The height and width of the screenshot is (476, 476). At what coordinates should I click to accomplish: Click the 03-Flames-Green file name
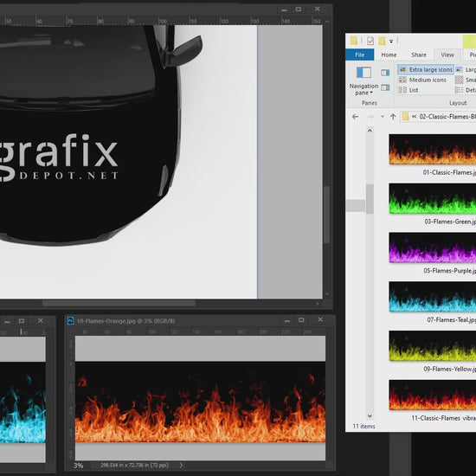pos(450,222)
